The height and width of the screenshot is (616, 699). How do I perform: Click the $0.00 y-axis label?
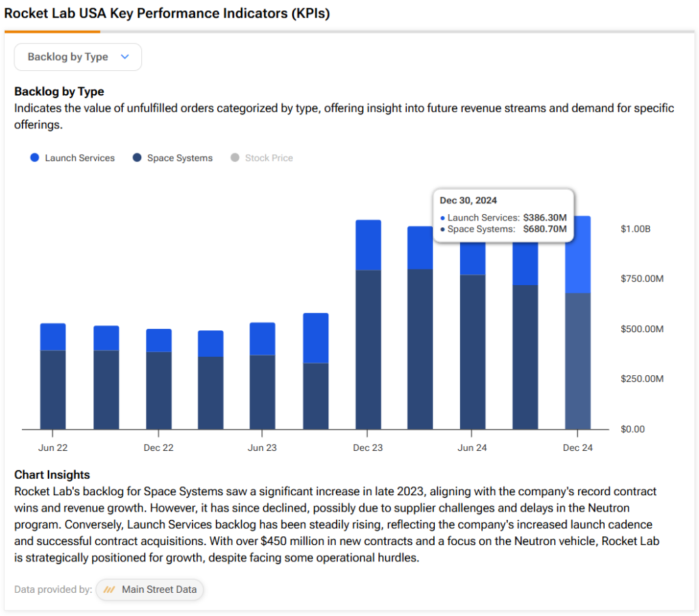633,429
